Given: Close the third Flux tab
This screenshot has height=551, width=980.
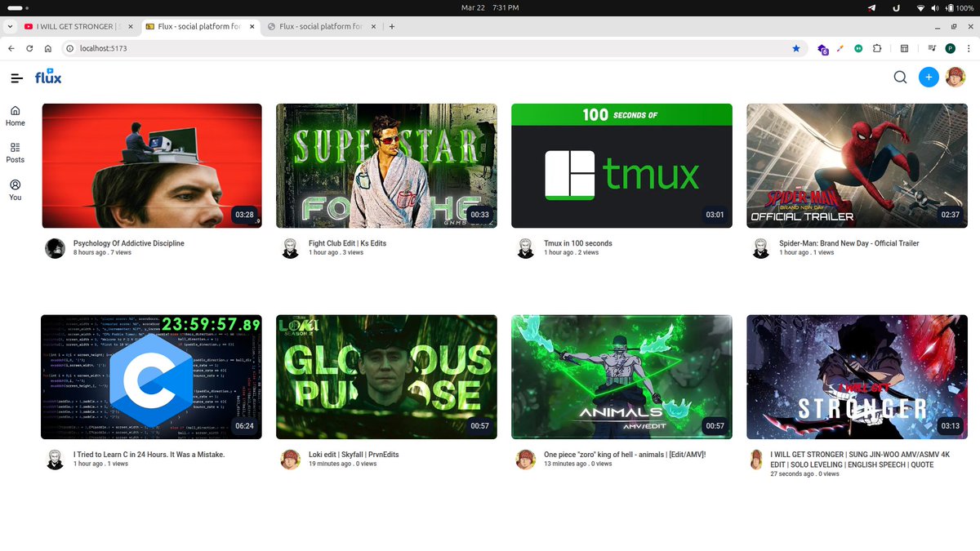Looking at the screenshot, I should click(x=374, y=26).
